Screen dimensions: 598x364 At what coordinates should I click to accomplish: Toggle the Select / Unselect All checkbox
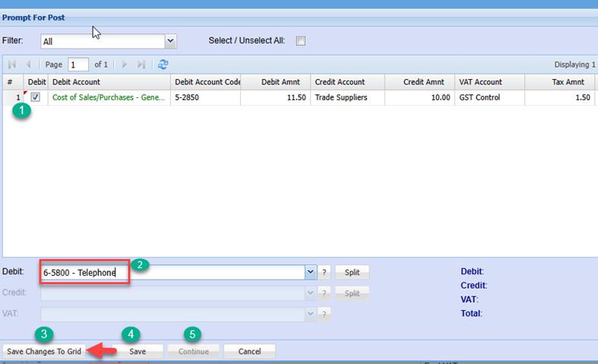(300, 41)
